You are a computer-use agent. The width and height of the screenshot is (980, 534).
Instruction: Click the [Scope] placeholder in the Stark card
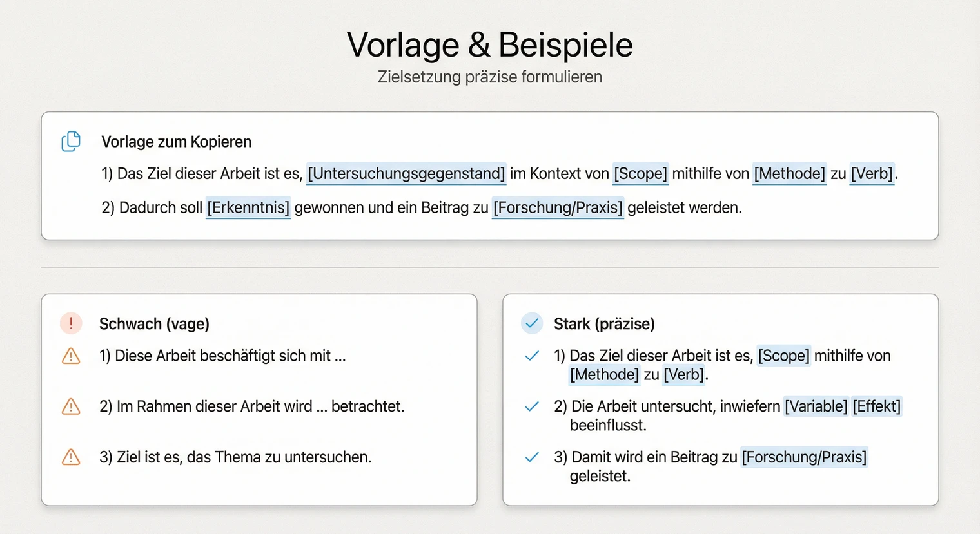point(783,356)
